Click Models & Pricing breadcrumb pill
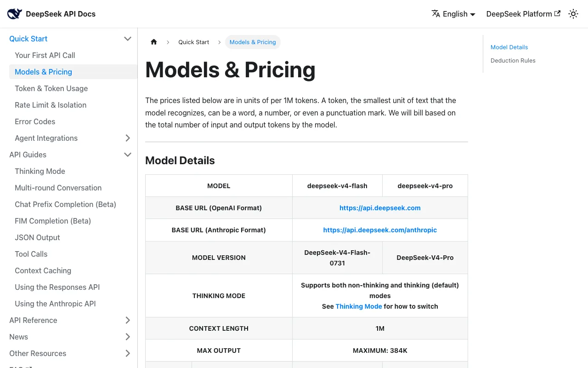Image resolution: width=588 pixels, height=368 pixels. [253, 42]
